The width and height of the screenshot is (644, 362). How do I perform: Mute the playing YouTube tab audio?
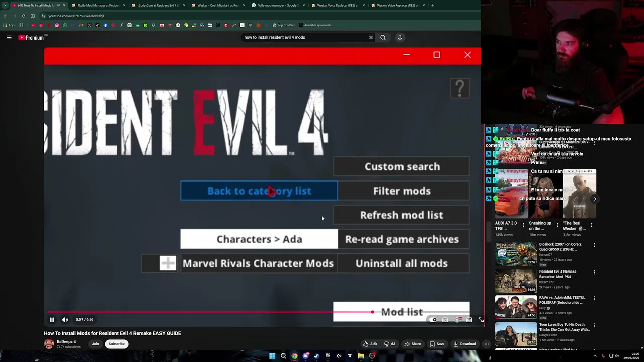point(58,5)
